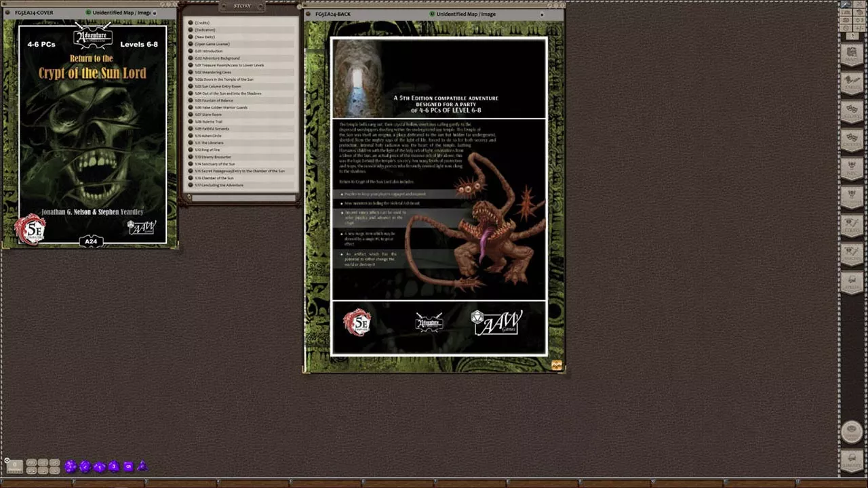Open story entry 1.07 Store Room
Image resolution: width=868 pixels, height=488 pixels.
tap(241, 115)
